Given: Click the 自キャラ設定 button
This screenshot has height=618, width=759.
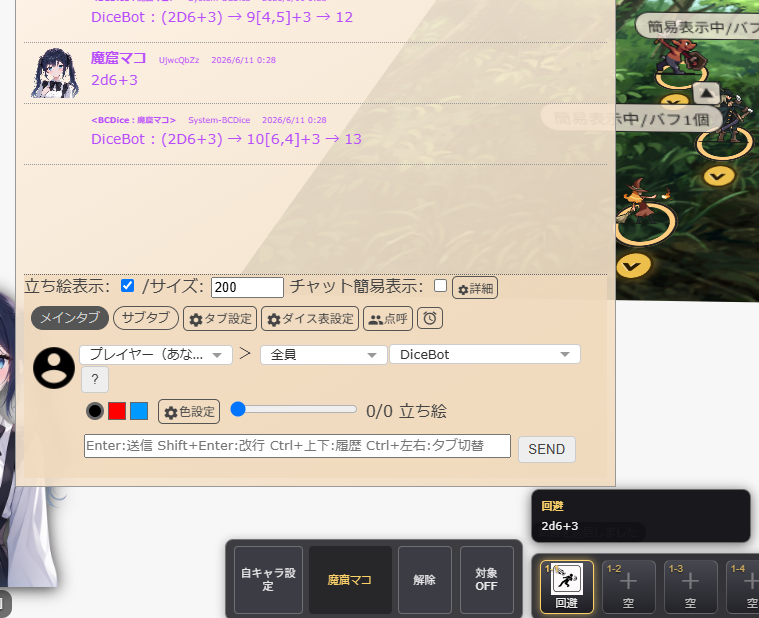Looking at the screenshot, I should 268,580.
